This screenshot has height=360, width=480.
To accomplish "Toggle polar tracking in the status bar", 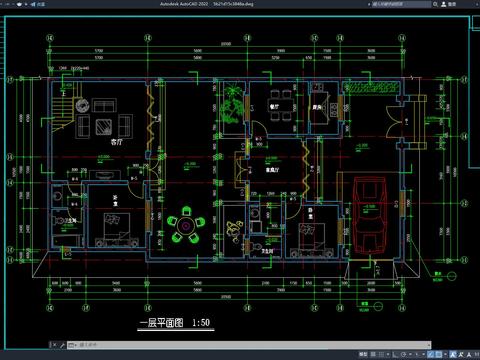I will (x=403, y=354).
